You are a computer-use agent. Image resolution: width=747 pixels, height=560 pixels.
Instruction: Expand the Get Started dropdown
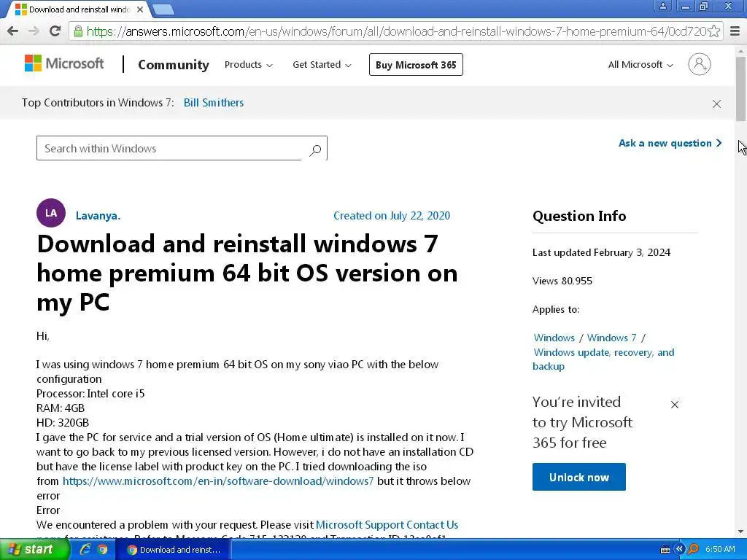point(322,65)
